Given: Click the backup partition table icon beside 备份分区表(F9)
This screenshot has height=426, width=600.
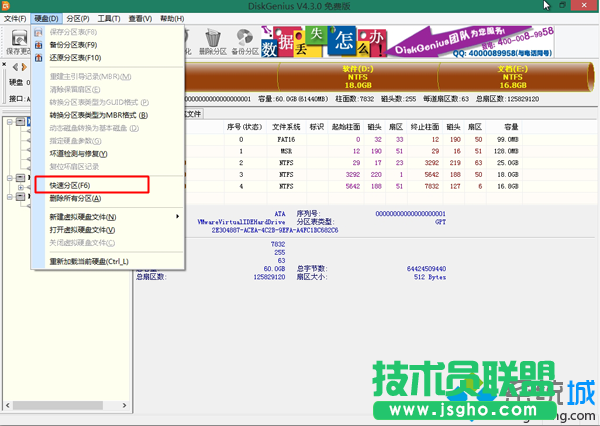Looking at the screenshot, I should [38, 45].
